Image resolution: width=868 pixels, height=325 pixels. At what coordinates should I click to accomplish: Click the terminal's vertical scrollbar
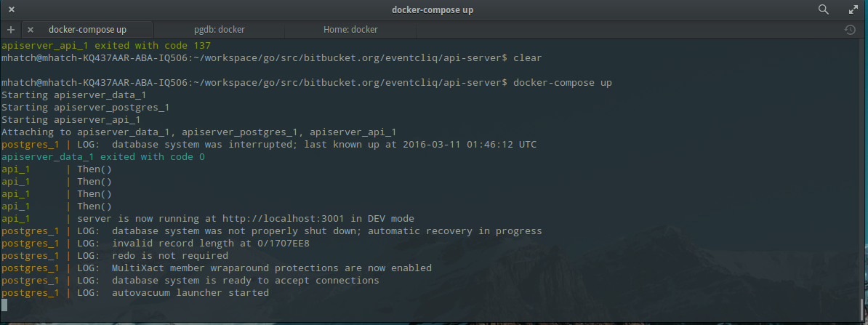864,305
